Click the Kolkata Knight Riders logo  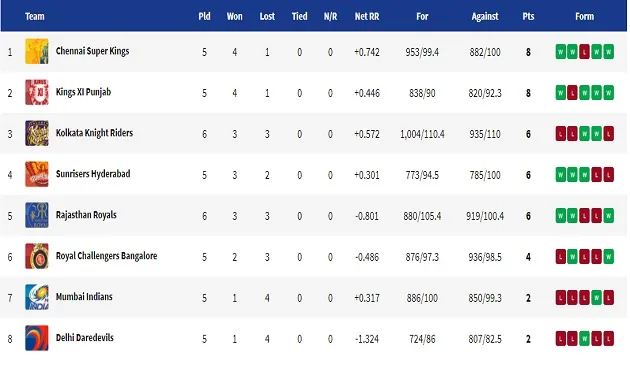click(37, 133)
